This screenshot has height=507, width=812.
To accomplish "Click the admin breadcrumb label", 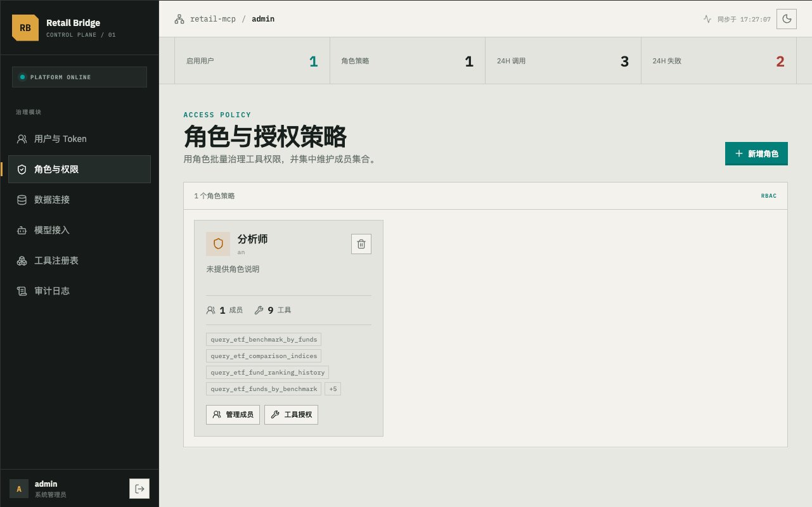I will 263,19.
